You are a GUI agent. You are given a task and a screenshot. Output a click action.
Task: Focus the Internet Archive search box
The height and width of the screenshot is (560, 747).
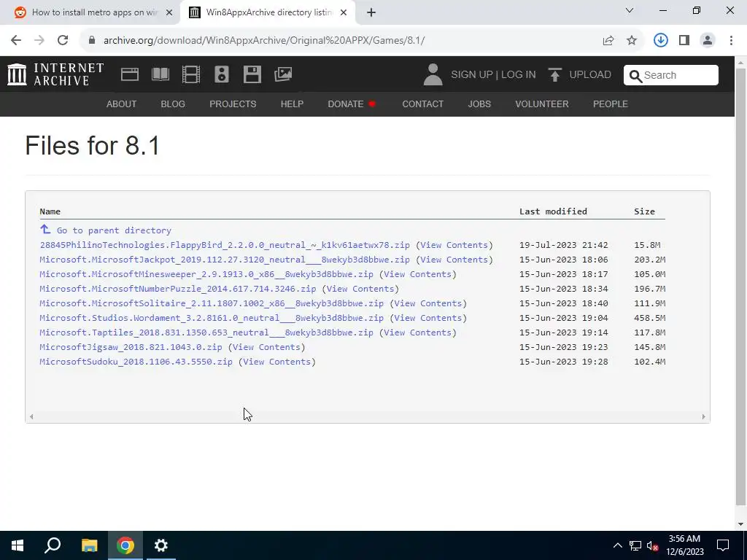point(671,75)
